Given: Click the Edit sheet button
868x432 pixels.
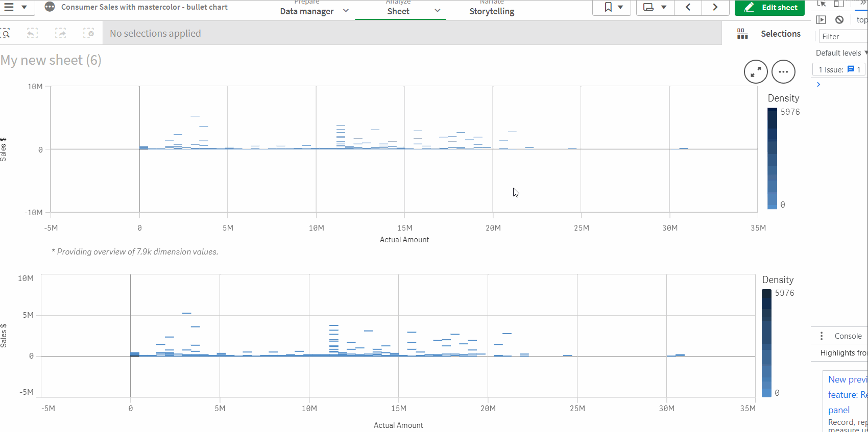Looking at the screenshot, I should (769, 8).
